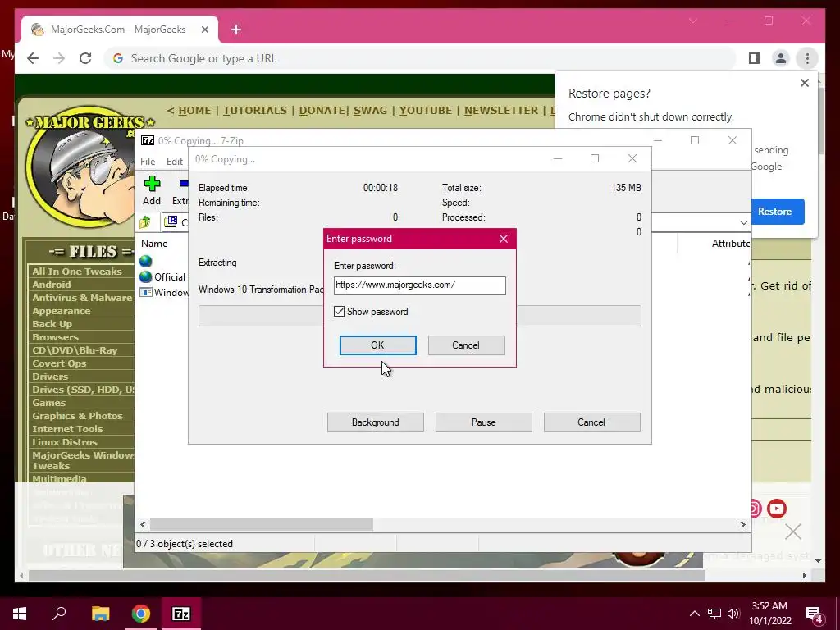Open All In One Tweaks category
Viewport: 840px width, 630px height.
[x=76, y=271]
